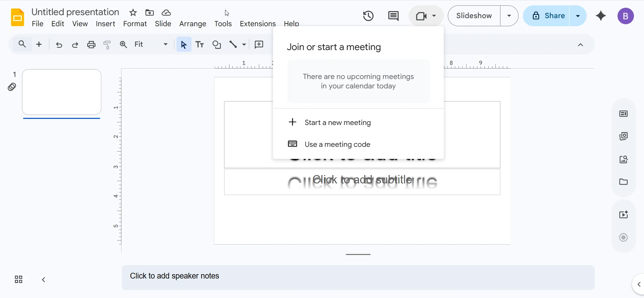Open the templates side panel icon
This screenshot has height=298, width=644.
624,136
